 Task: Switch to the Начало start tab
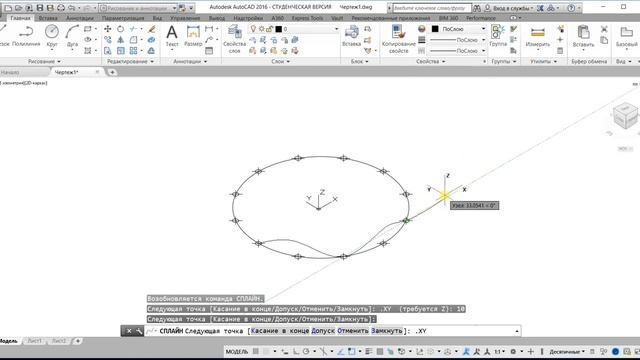click(10, 72)
